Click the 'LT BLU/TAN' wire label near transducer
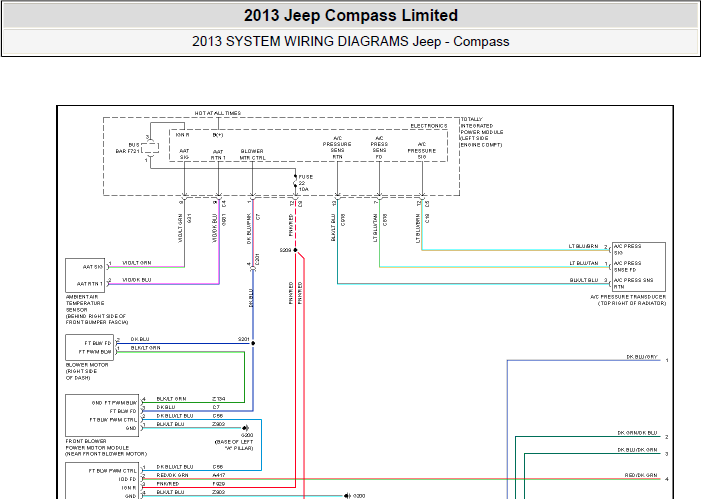Screen dimensions: 701x499 click(x=583, y=263)
